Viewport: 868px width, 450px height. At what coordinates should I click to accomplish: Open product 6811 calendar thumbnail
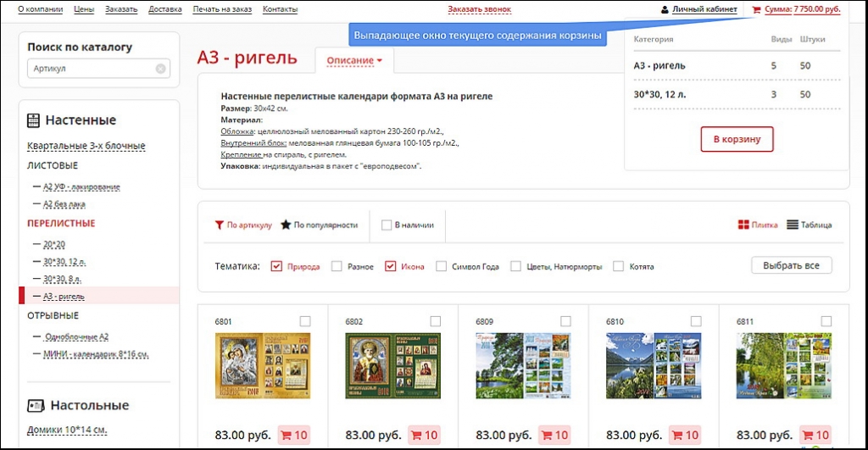point(784,366)
